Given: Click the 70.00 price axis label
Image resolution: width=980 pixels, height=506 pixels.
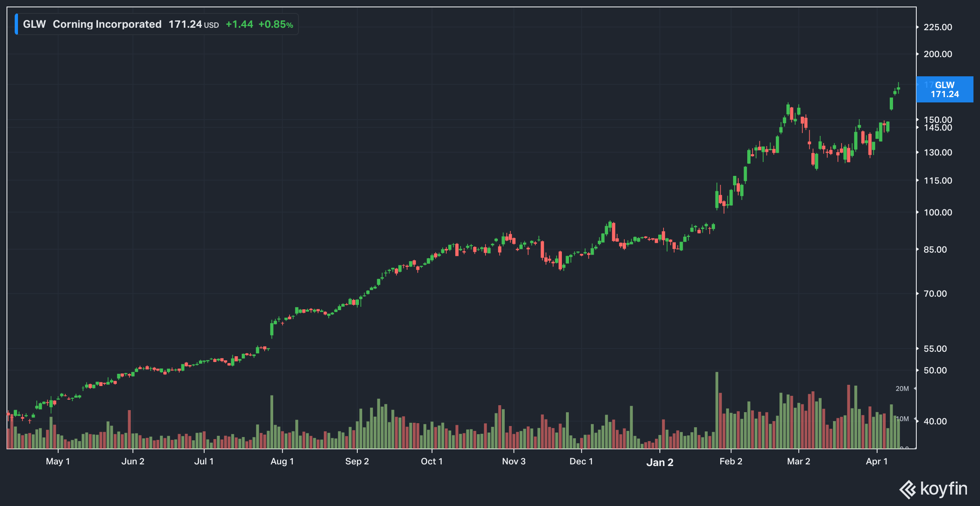Looking at the screenshot, I should [x=935, y=294].
